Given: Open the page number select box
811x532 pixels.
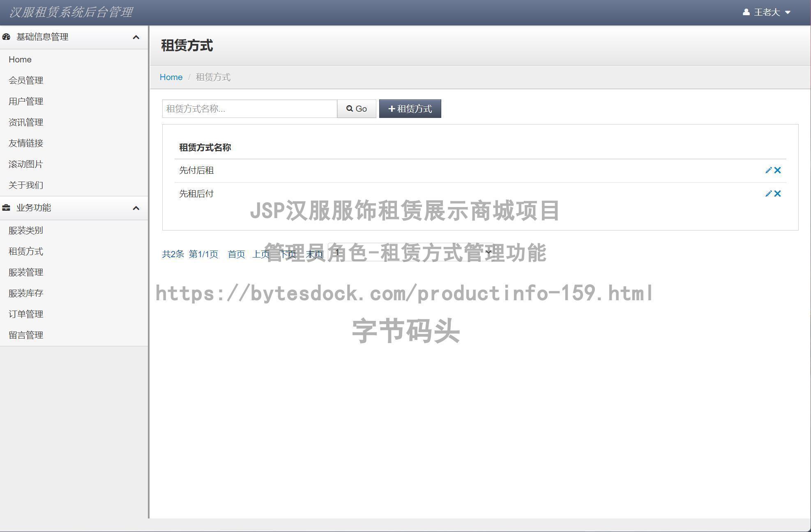Looking at the screenshot, I should (x=411, y=252).
